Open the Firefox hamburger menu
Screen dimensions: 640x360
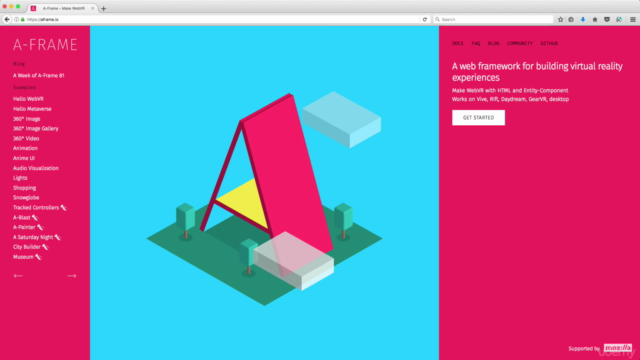[x=633, y=19]
